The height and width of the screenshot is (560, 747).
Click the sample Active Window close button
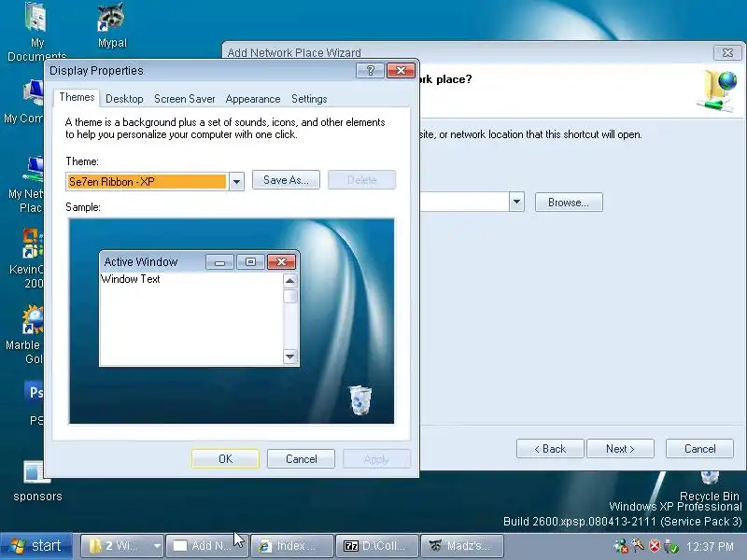point(282,262)
